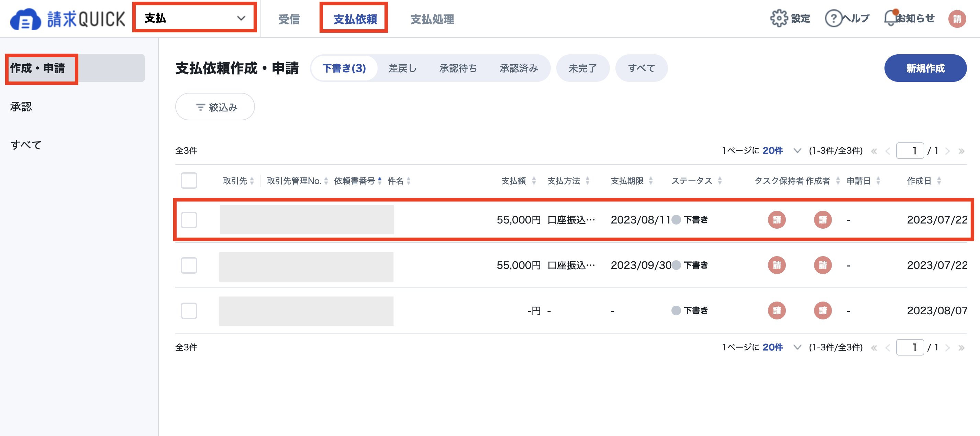Switch to 支払処理 tab
980x436 pixels.
pyautogui.click(x=432, y=19)
